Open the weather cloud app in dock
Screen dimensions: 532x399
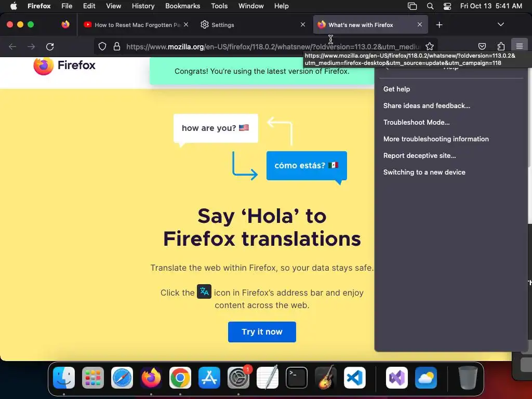[x=426, y=378]
